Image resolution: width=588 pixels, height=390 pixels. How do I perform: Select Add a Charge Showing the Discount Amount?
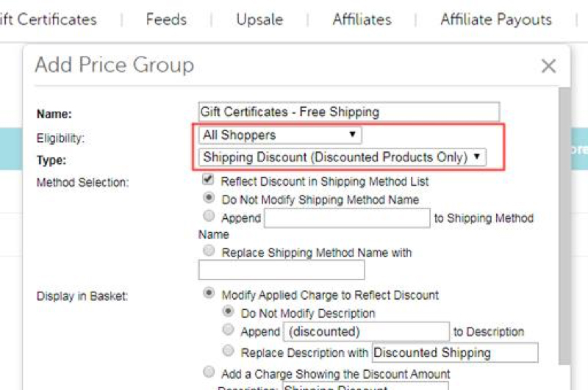click(x=209, y=372)
